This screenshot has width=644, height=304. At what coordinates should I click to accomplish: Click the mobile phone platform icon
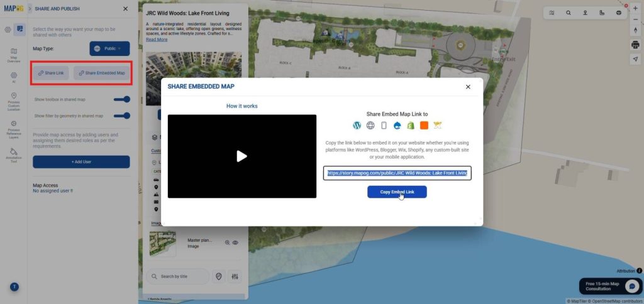click(x=384, y=126)
